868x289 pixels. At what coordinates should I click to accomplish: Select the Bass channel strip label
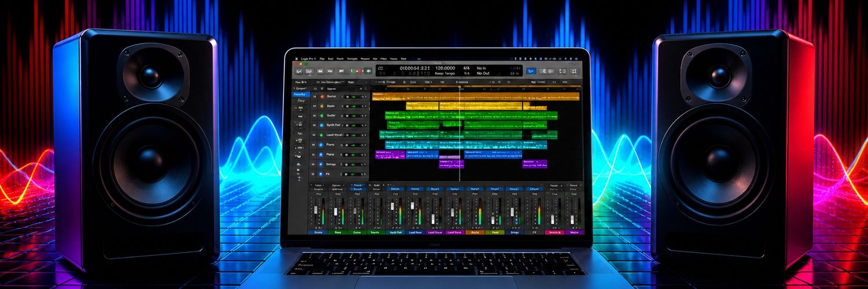(337, 232)
